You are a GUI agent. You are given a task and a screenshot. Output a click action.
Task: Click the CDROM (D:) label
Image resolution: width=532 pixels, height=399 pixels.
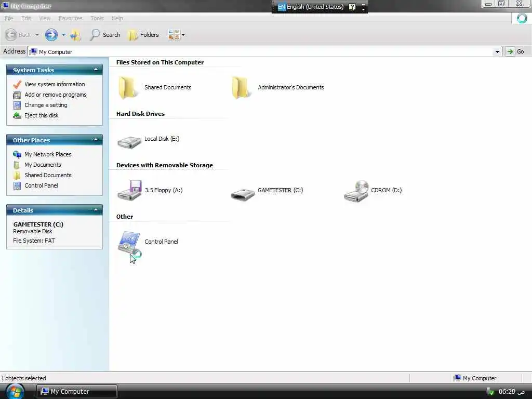(386, 190)
